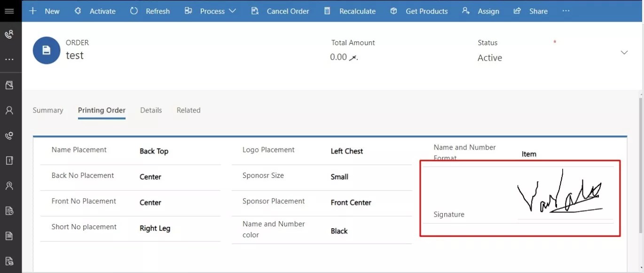644x273 pixels.
Task: Click the Name Placement value Back Top
Action: click(x=154, y=151)
